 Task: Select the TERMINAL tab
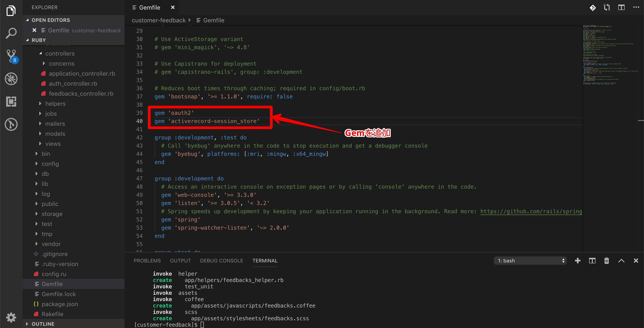pyautogui.click(x=265, y=261)
